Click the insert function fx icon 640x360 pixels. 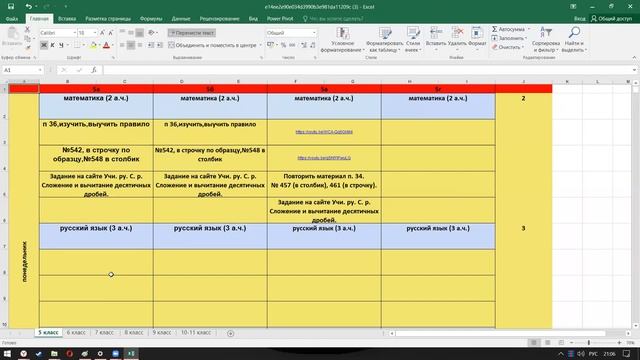(93, 70)
